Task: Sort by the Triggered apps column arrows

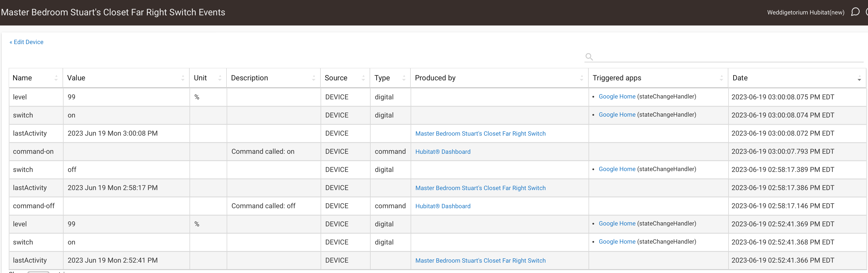Action: [721, 78]
